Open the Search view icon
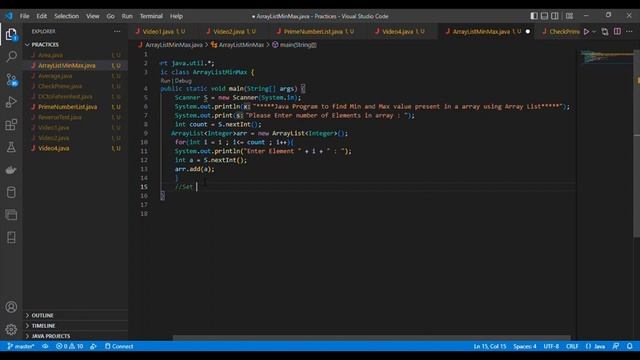This screenshot has width=640, height=360. (x=11, y=56)
